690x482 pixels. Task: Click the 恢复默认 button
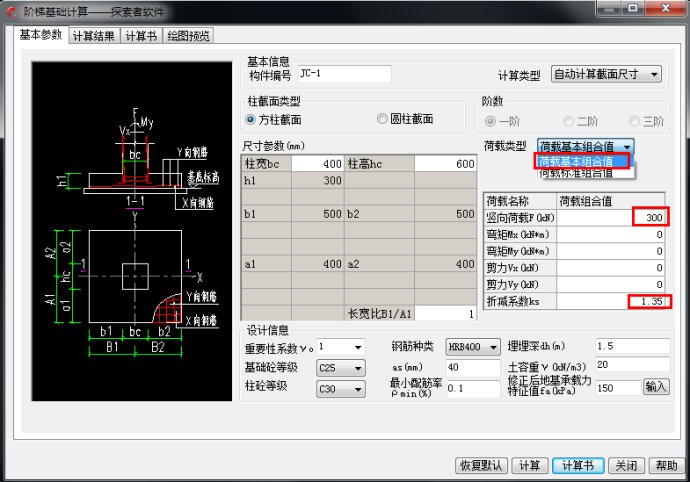pyautogui.click(x=481, y=465)
